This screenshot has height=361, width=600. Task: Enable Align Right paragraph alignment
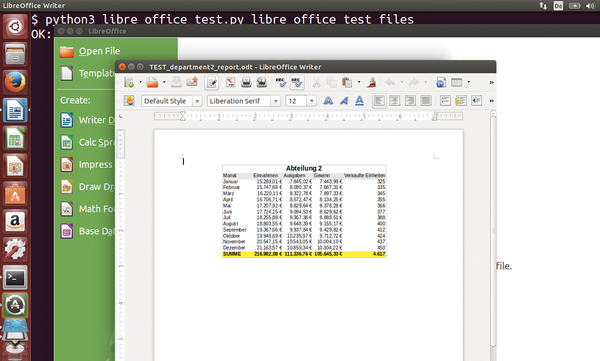click(x=410, y=101)
